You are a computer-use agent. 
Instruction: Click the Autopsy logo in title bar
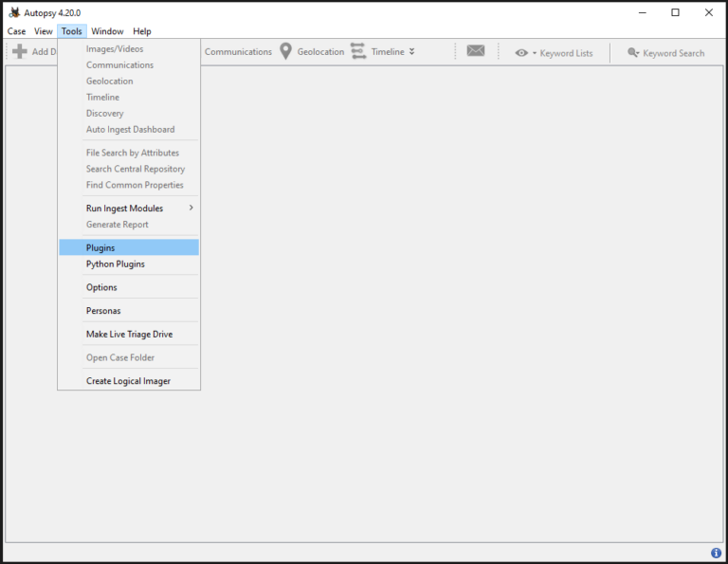tap(14, 12)
